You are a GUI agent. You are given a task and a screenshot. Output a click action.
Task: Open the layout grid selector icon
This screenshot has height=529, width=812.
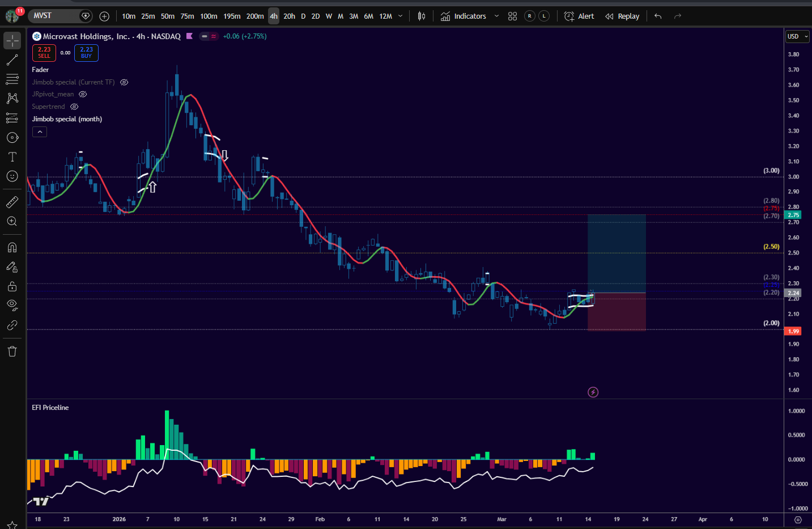[512, 16]
